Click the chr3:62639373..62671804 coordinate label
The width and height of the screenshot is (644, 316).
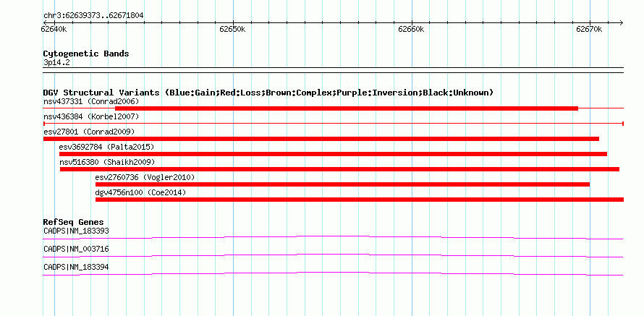[93, 15]
